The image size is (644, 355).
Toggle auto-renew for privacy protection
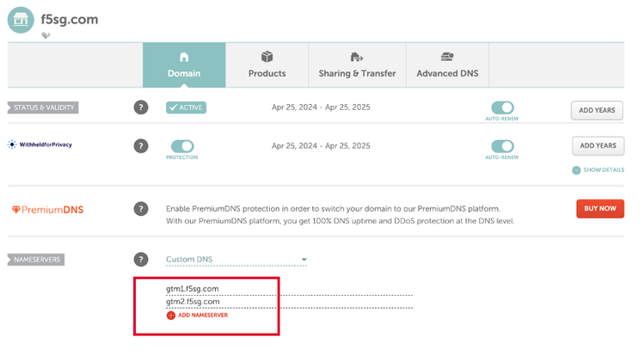click(502, 146)
